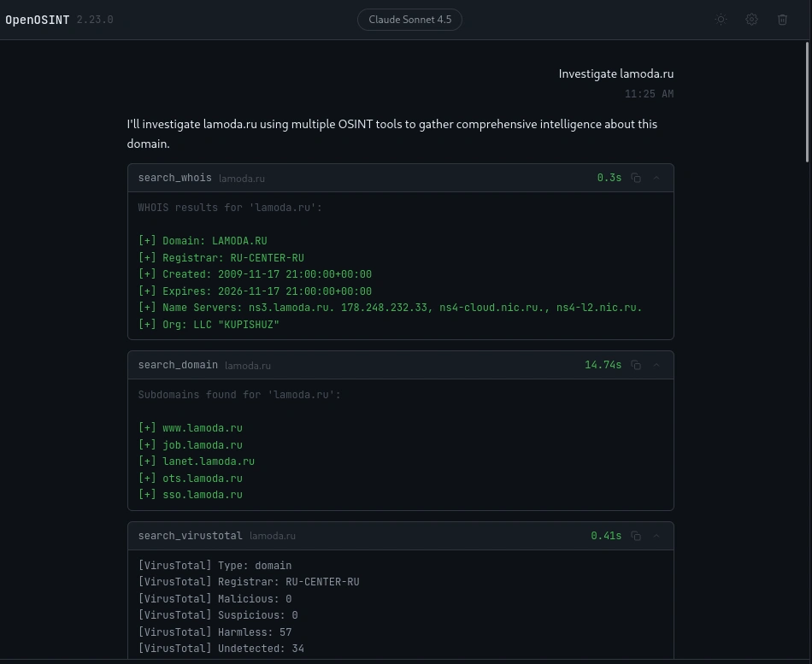Collapse the search_virustotal result card
Viewport: 812px width, 664px height.
pos(656,536)
